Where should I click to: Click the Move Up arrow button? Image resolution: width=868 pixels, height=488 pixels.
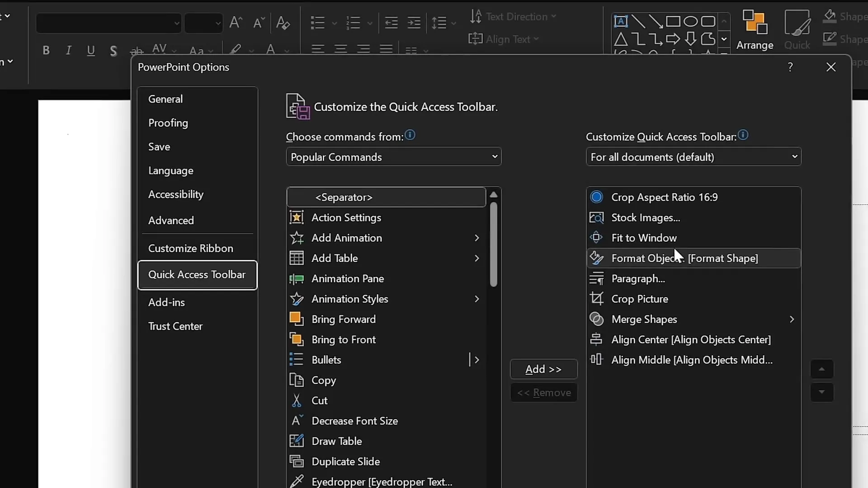coord(821,369)
